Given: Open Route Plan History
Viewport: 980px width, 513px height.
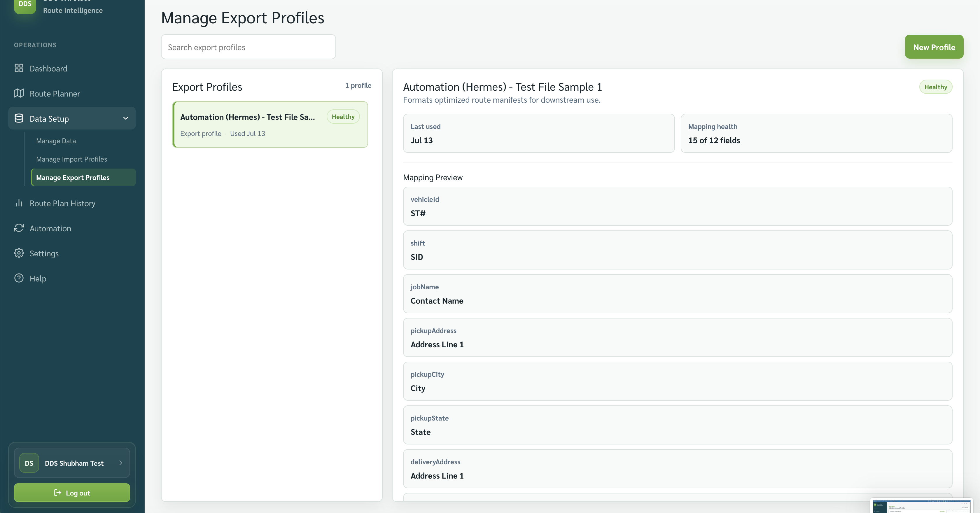Looking at the screenshot, I should pyautogui.click(x=72, y=204).
